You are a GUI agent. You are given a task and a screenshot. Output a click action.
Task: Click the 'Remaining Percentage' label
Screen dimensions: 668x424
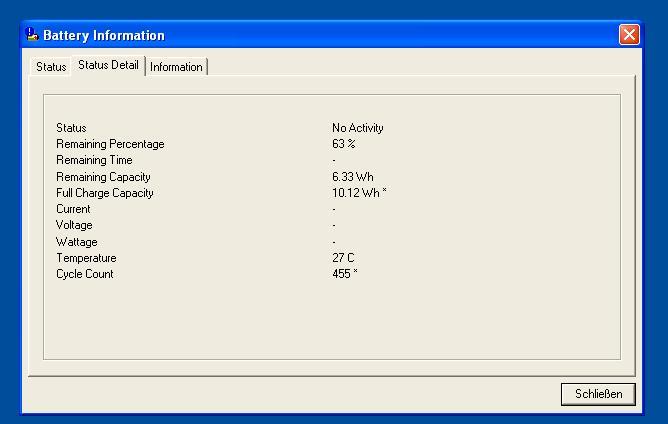click(110, 144)
